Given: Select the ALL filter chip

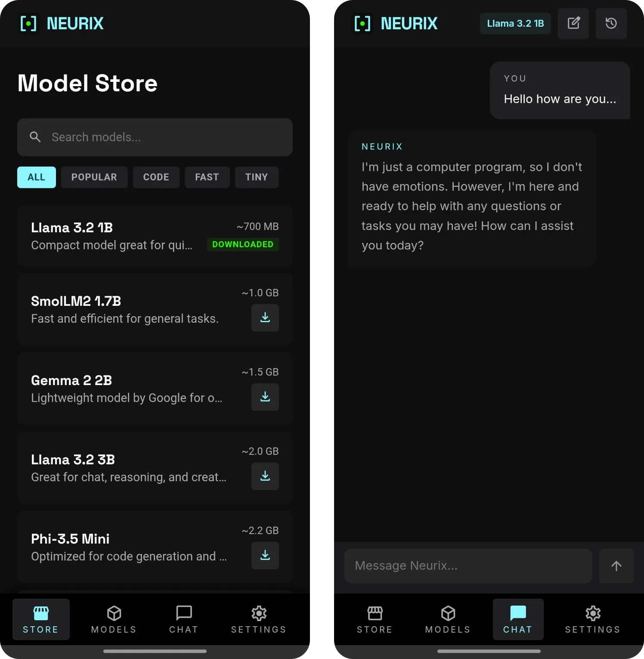Looking at the screenshot, I should coord(37,177).
